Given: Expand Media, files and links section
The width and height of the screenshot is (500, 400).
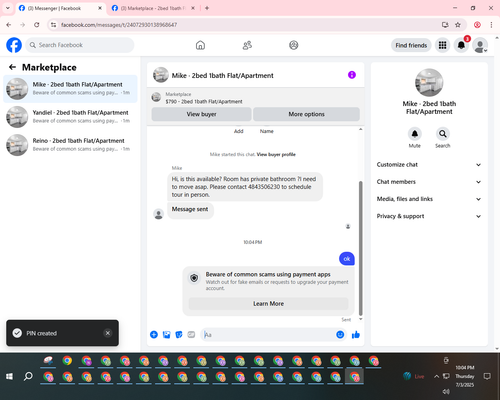Looking at the screenshot, I should tap(429, 199).
